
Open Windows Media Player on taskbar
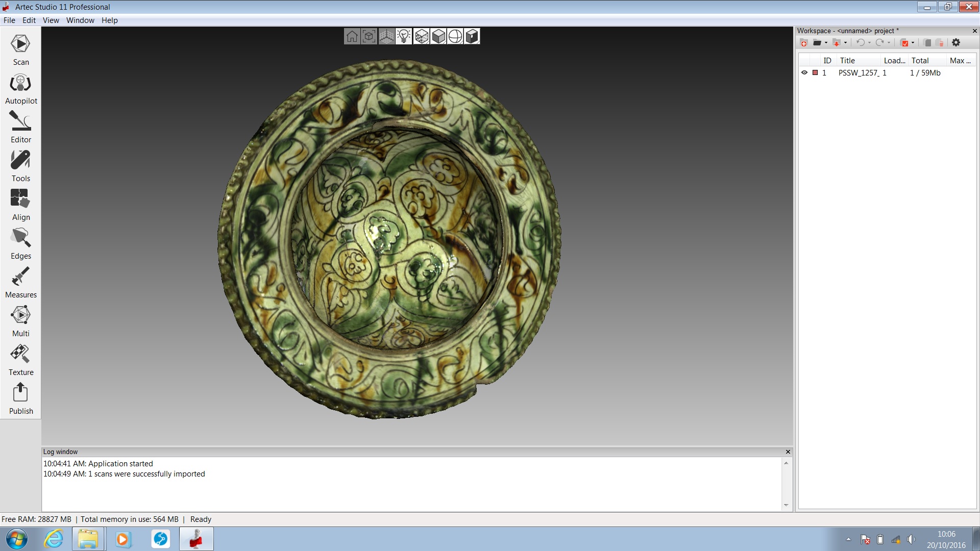[x=123, y=539]
